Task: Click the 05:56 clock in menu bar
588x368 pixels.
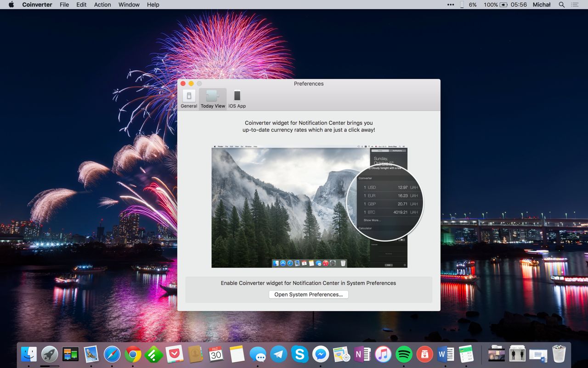Action: pyautogui.click(x=519, y=5)
